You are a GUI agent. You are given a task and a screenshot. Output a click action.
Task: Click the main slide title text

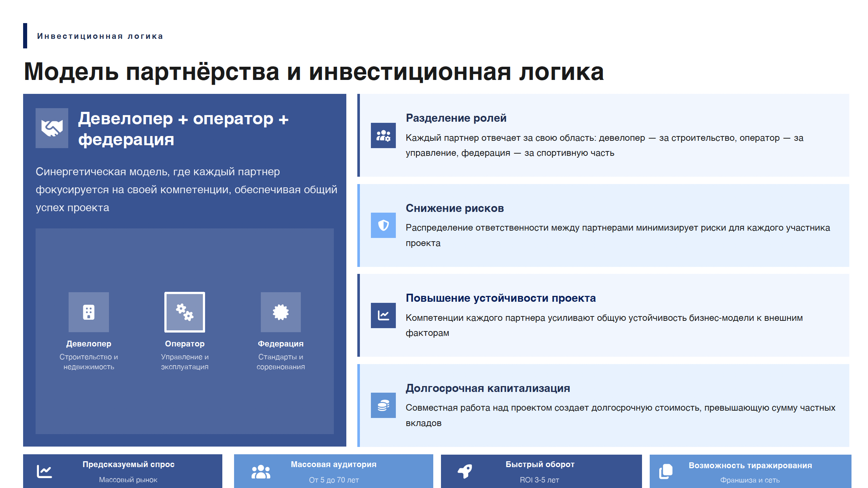313,71
